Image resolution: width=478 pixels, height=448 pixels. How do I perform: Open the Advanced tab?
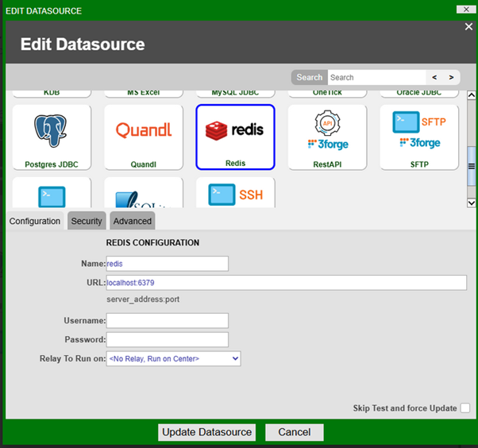click(131, 222)
